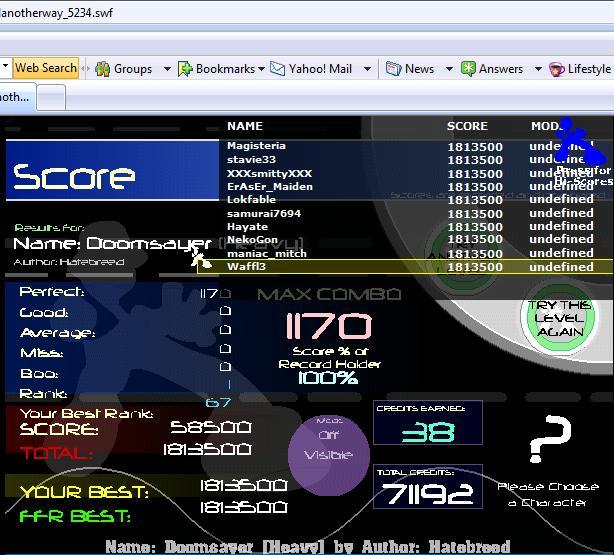Image resolution: width=614 pixels, height=555 pixels.
Task: Click the Lifestyle toolbar icon
Action: tap(557, 69)
